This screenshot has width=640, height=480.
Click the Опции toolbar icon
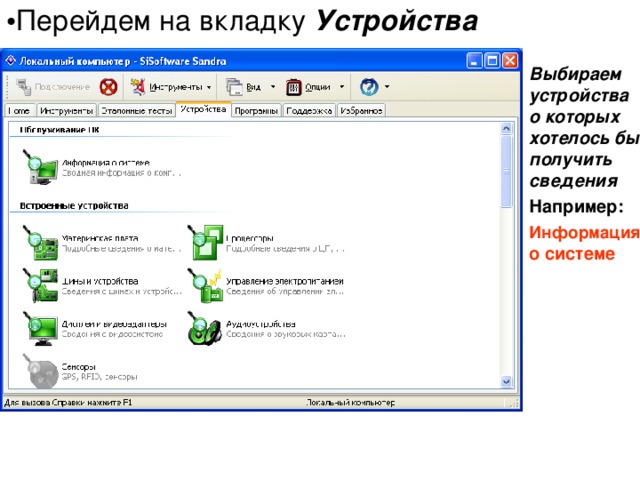[x=294, y=87]
